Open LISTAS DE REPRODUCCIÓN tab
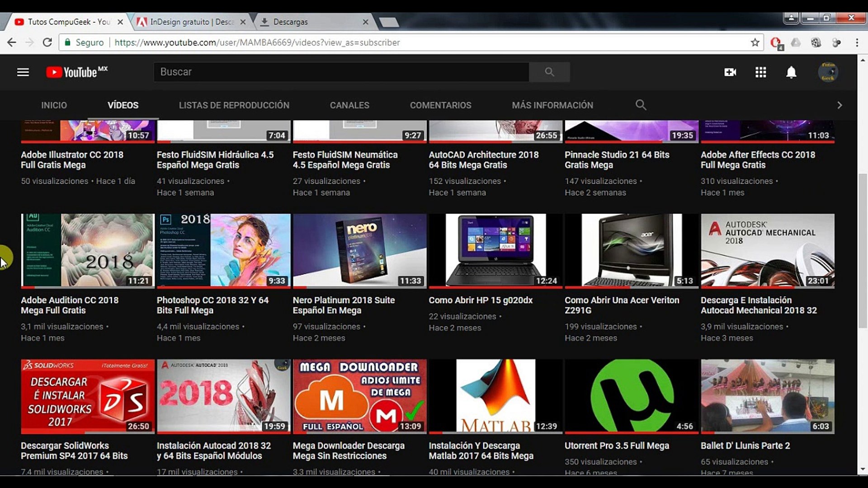868x488 pixels. pos(234,105)
